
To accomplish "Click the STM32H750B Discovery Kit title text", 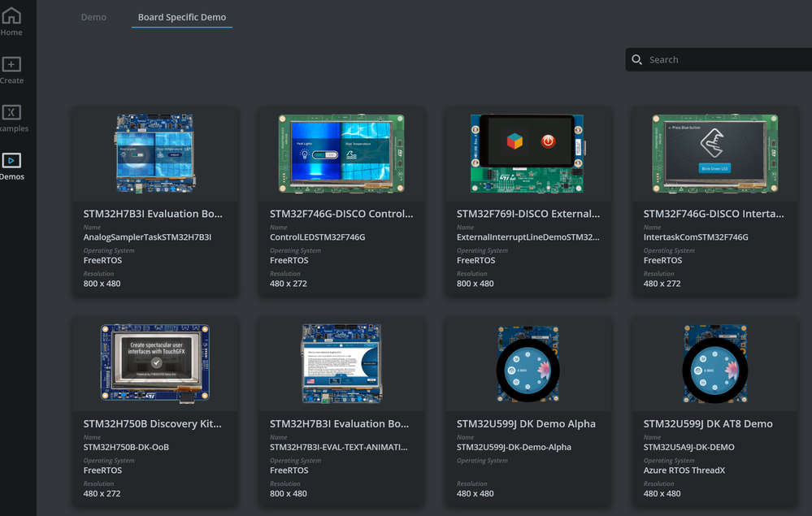I will [151, 423].
